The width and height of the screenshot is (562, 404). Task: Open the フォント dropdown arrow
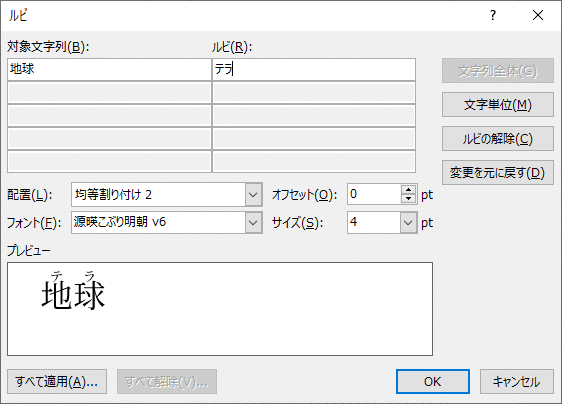point(253,223)
